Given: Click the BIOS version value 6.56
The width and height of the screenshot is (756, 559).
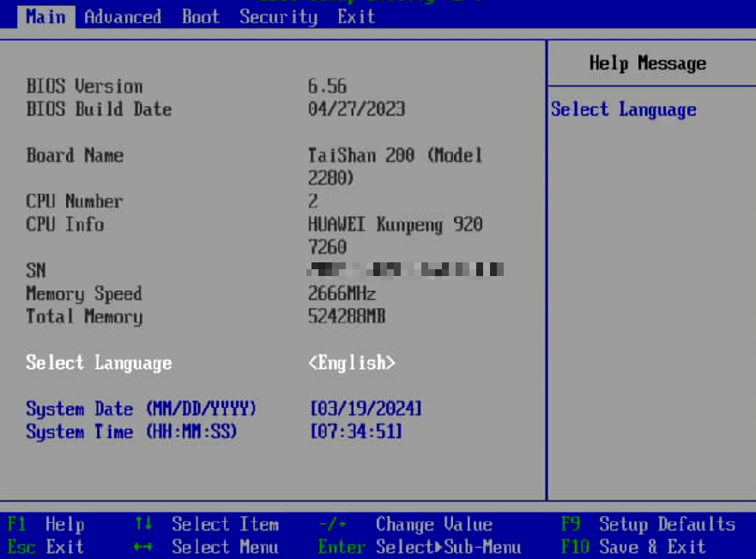Looking at the screenshot, I should 328,87.
